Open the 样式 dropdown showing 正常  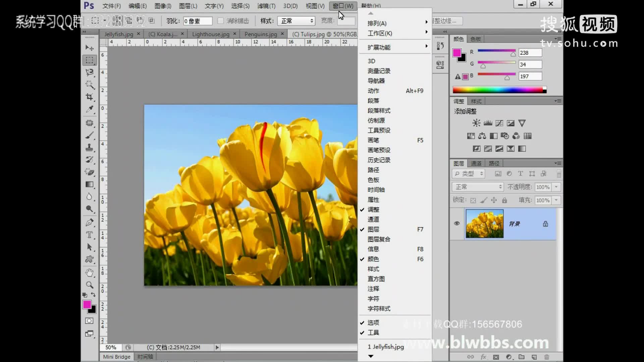tap(296, 21)
